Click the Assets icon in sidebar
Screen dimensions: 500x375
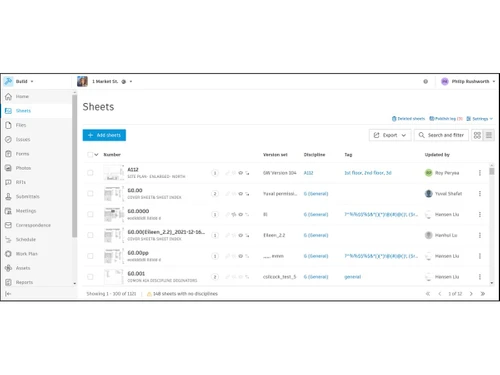(8, 268)
